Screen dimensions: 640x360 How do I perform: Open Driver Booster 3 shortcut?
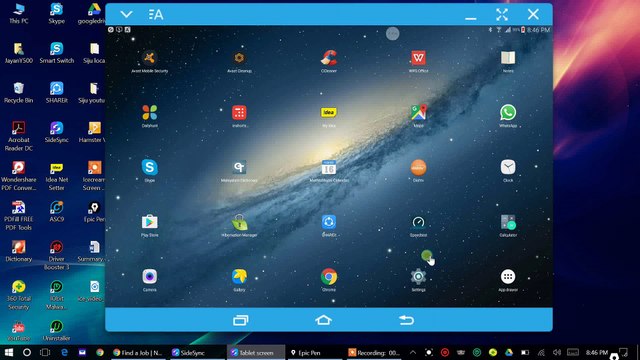pos(56,256)
